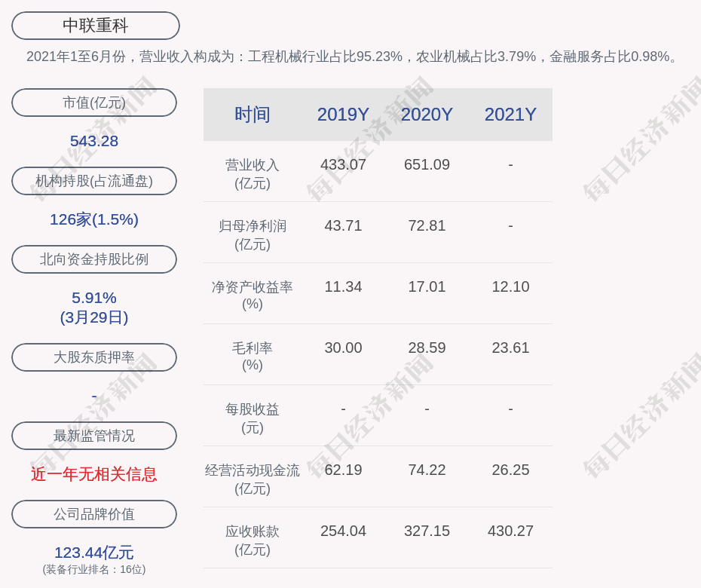
Task: Click the 时间 table header
Action: [252, 115]
